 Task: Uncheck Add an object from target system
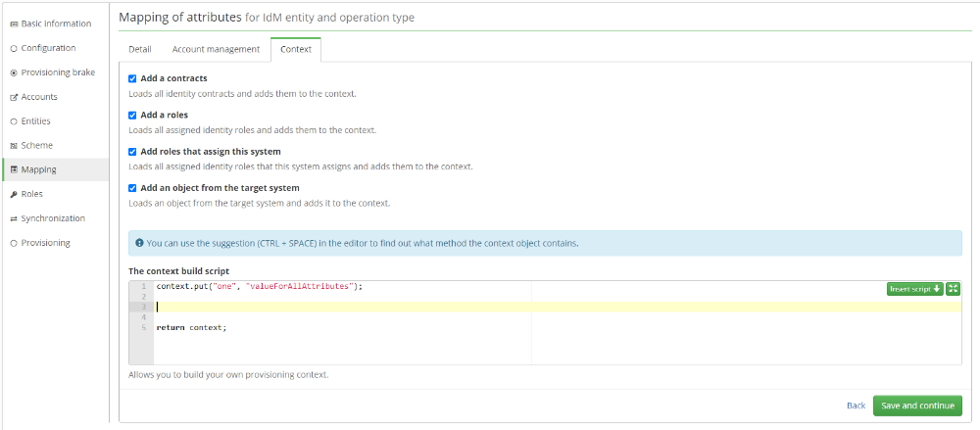tap(132, 187)
